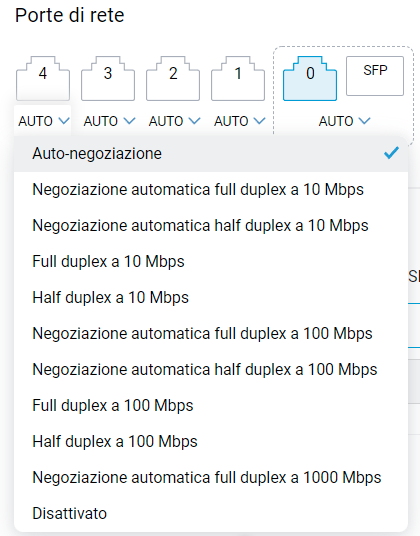
Task: Select network port 3 icon
Action: coord(108,79)
